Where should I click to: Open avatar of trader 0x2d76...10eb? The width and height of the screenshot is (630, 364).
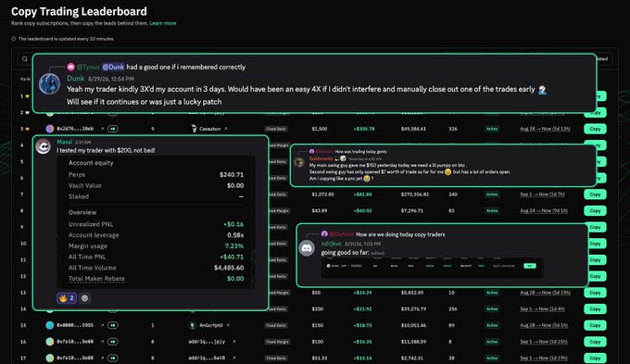[x=50, y=129]
